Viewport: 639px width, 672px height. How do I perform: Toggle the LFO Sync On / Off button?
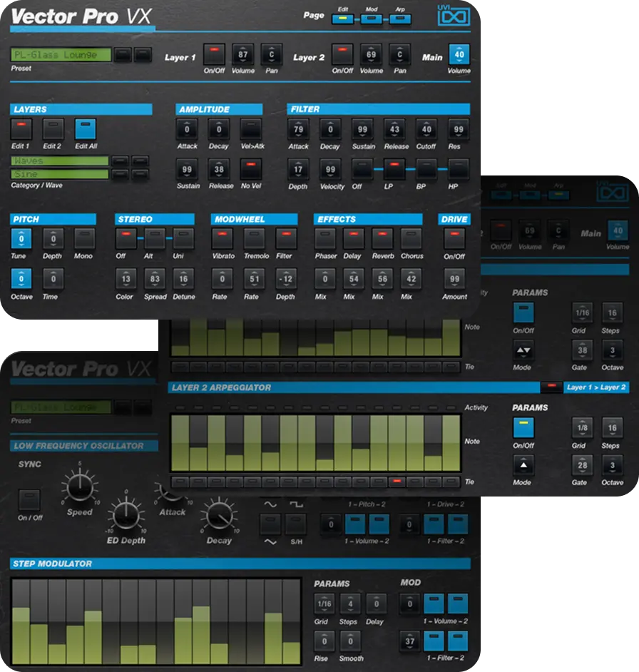(29, 500)
